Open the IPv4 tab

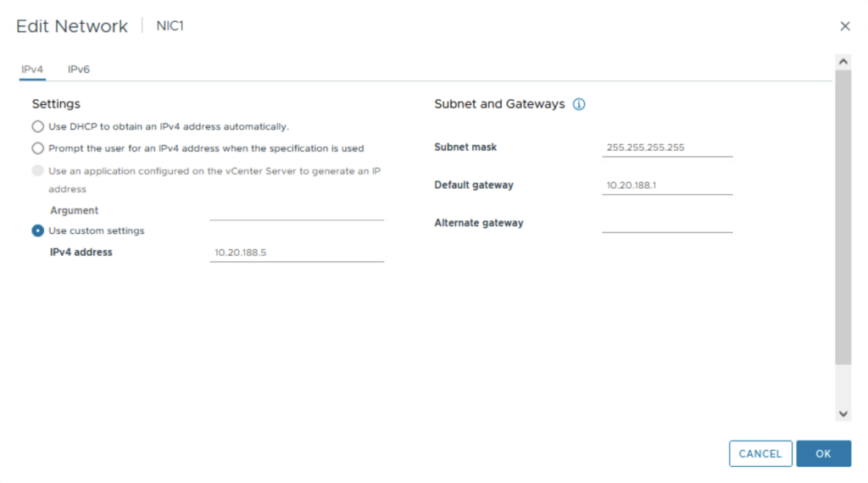[32, 69]
